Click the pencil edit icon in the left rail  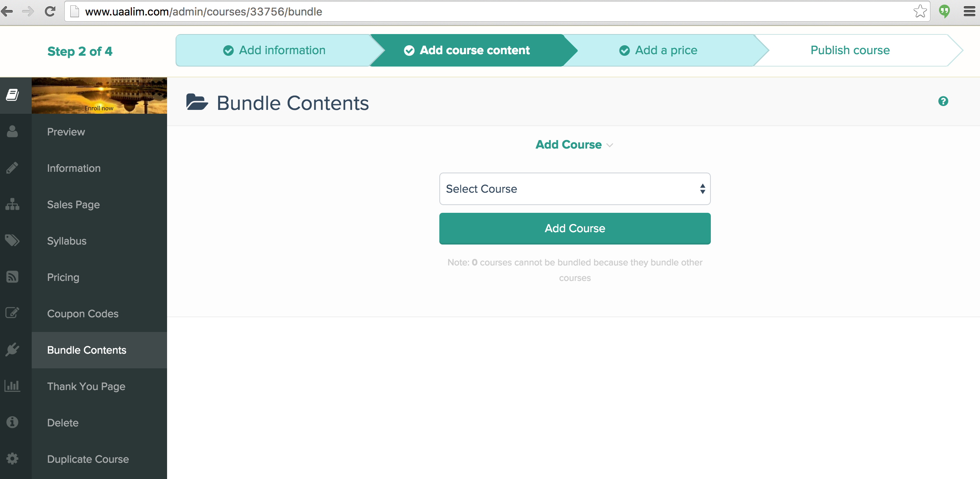pyautogui.click(x=12, y=168)
